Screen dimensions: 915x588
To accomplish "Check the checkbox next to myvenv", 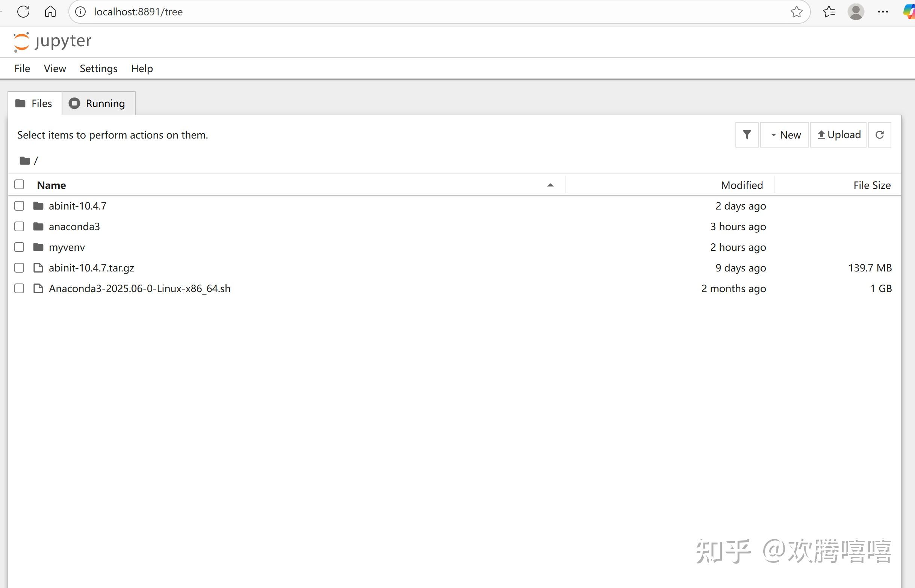I will coord(19,247).
